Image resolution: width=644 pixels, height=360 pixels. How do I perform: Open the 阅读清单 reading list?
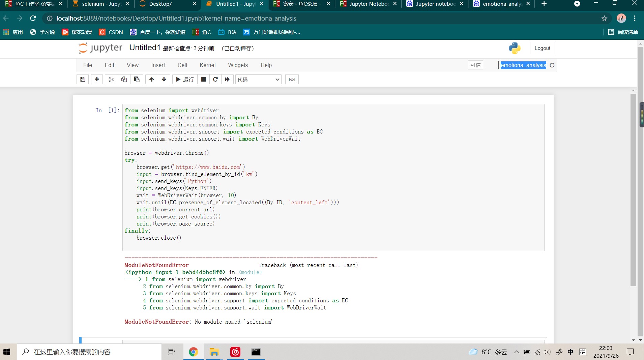(x=623, y=32)
